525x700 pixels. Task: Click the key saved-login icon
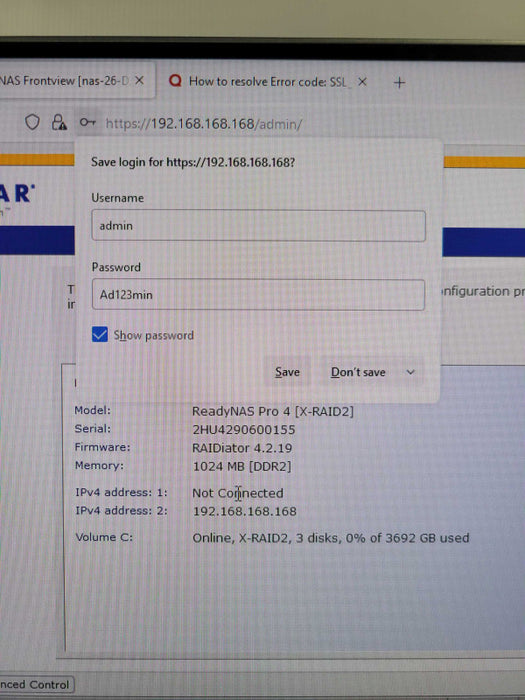coord(87,122)
